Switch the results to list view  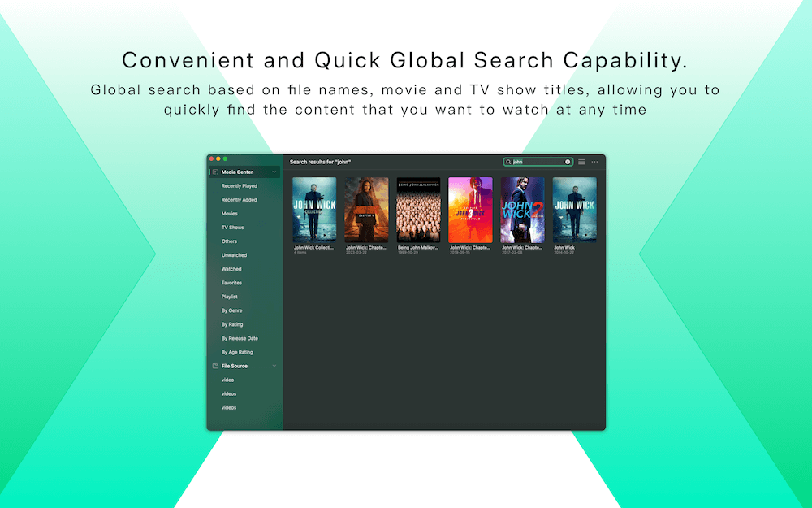point(581,162)
